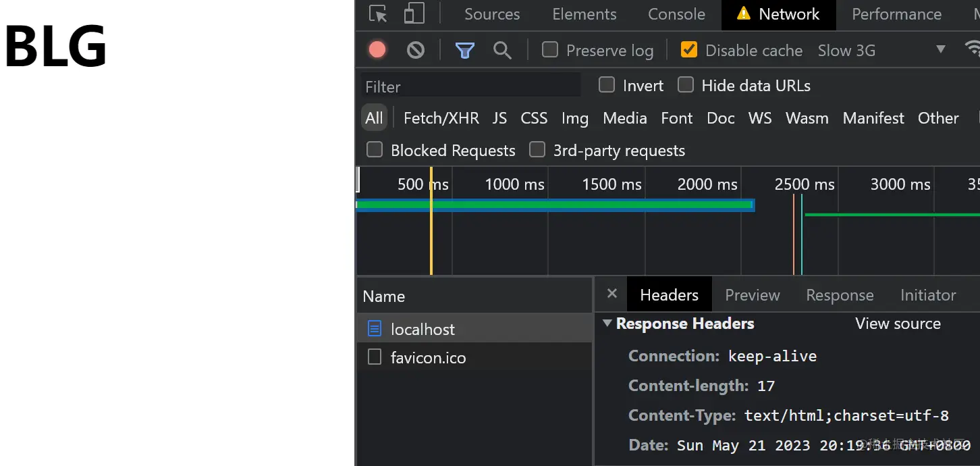Viewport: 980px width, 466px height.
Task: Click the blue-green request bar in timeline overview
Action: coord(555,205)
